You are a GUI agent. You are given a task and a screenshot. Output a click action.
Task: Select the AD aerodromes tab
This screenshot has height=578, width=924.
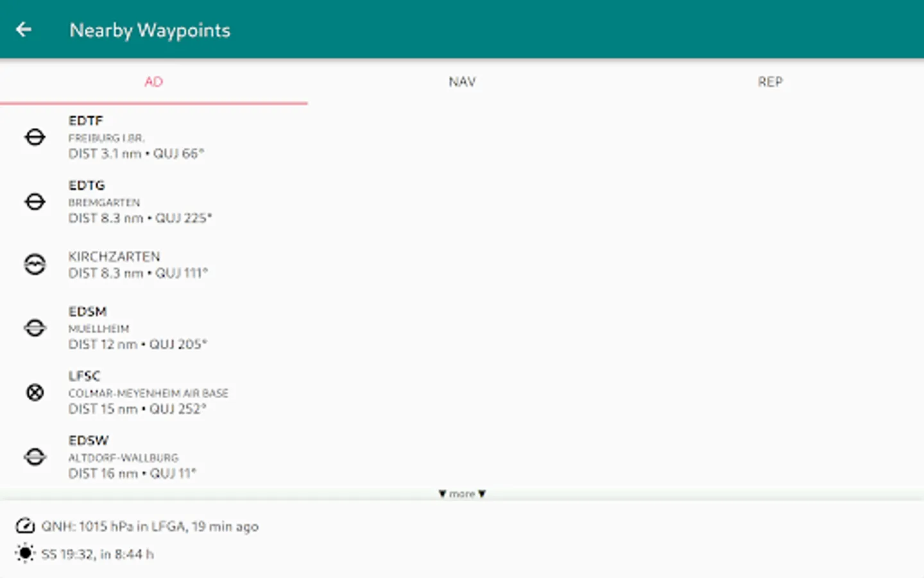click(153, 82)
